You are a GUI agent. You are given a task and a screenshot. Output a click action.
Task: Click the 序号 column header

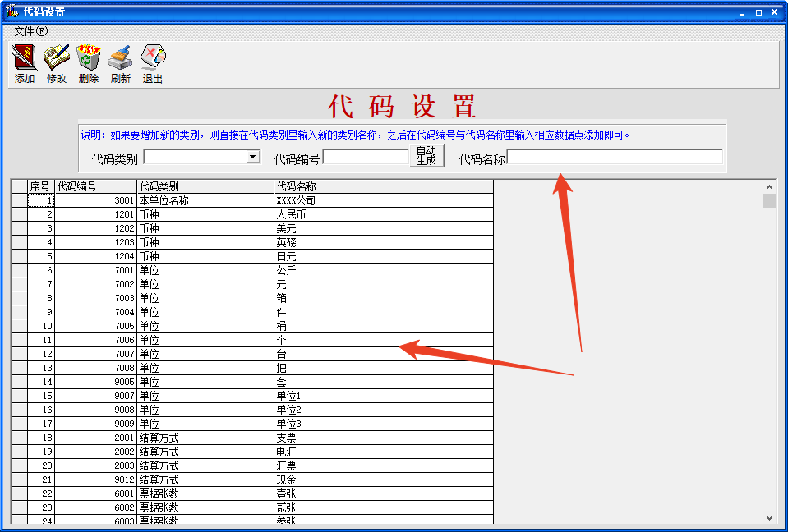coord(37,186)
